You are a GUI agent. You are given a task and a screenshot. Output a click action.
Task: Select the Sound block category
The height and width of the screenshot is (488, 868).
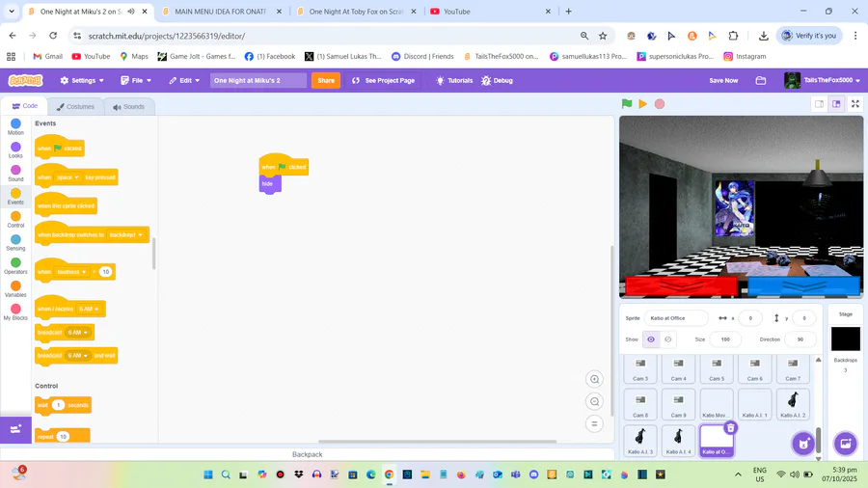(15, 174)
